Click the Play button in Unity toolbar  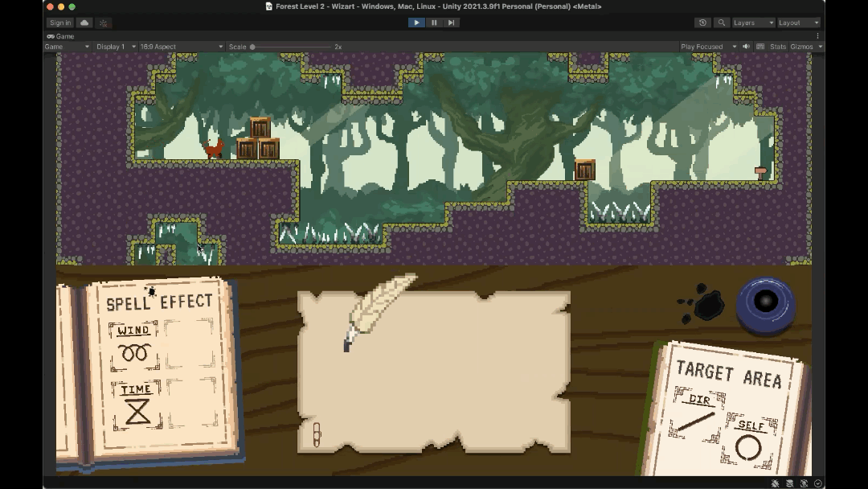pos(416,23)
